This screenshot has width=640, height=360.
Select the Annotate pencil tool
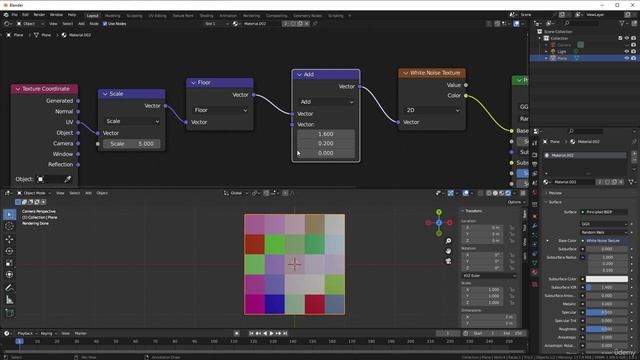coord(9,288)
